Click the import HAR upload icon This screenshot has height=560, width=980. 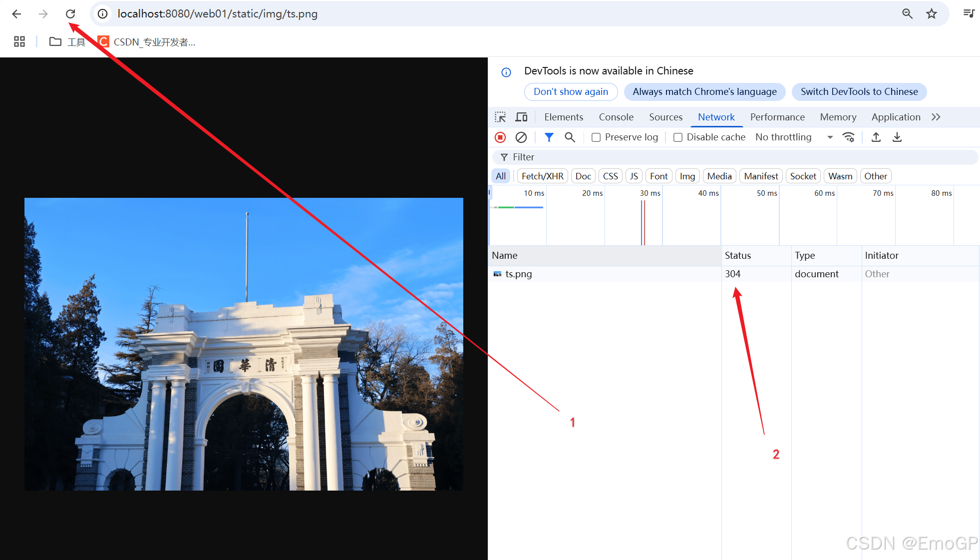tap(876, 137)
